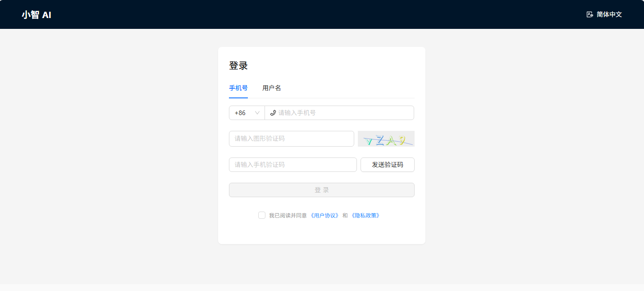Switch to the 用户名 login tab
This screenshot has height=291, width=644.
click(272, 88)
